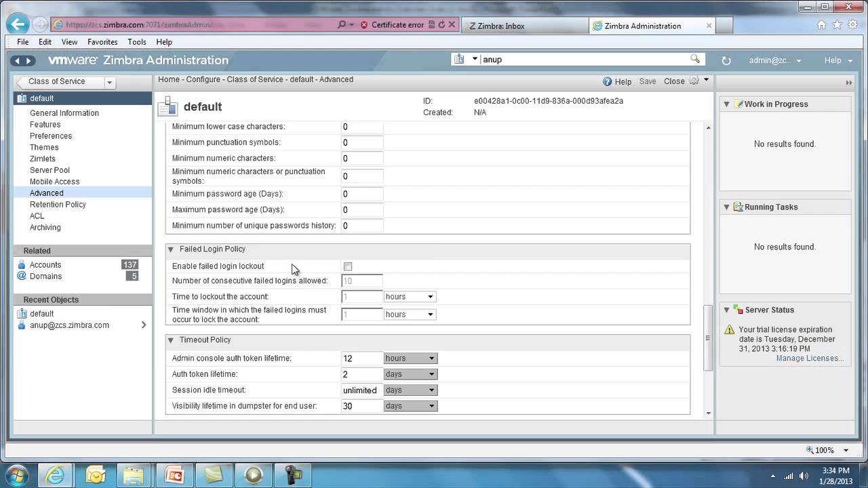Click the address bar search magnifier icon

tap(342, 24)
